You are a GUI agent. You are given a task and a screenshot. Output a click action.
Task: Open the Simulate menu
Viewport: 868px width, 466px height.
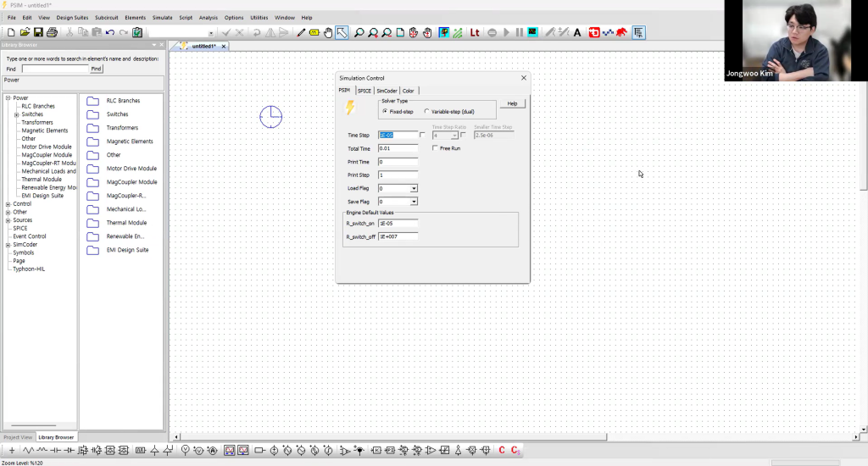coord(162,18)
